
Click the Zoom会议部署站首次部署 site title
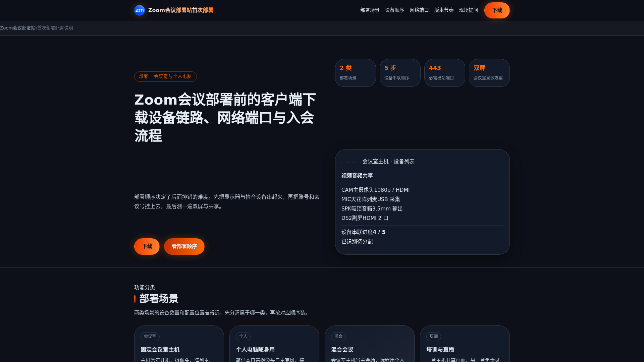pos(181,10)
